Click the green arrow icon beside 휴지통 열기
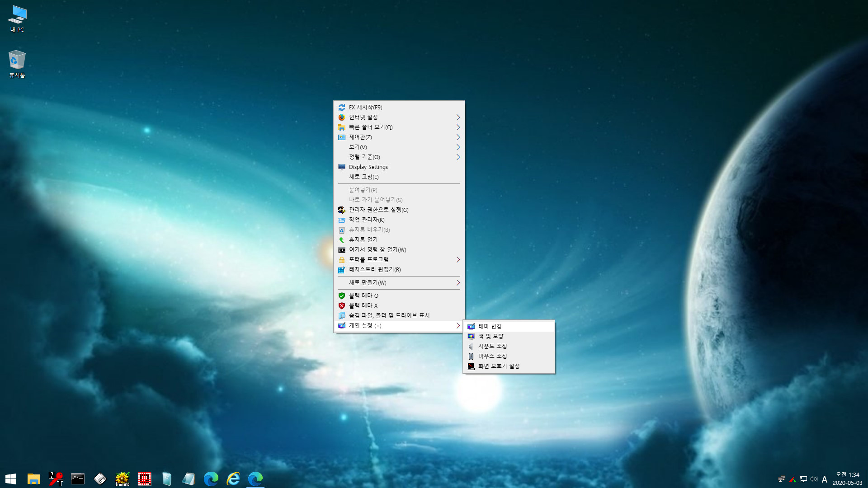 click(x=342, y=240)
